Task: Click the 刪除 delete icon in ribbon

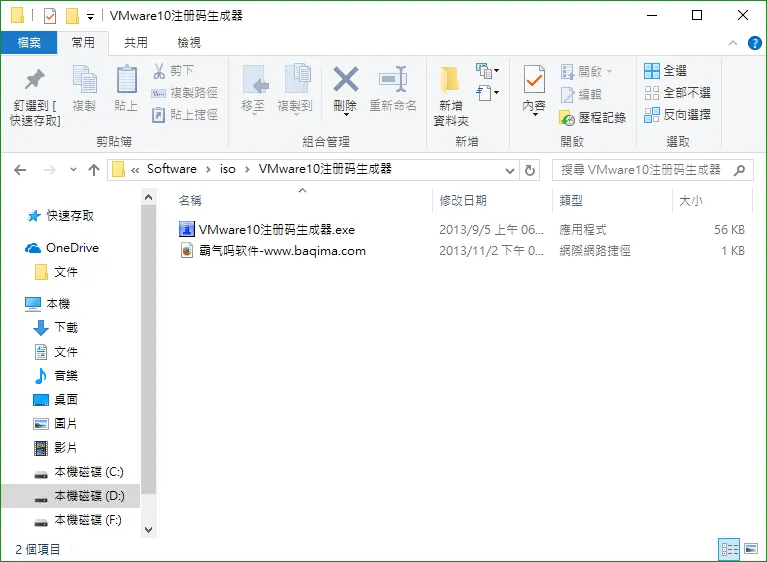Action: click(x=346, y=79)
